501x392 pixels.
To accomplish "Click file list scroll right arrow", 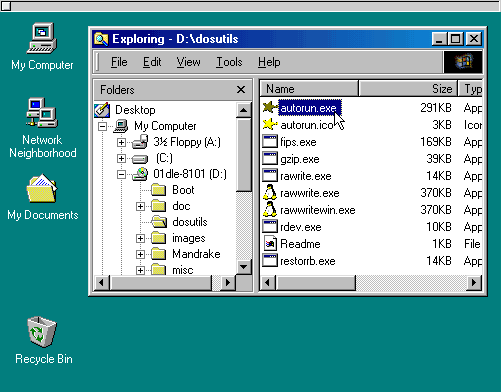I will click(474, 283).
